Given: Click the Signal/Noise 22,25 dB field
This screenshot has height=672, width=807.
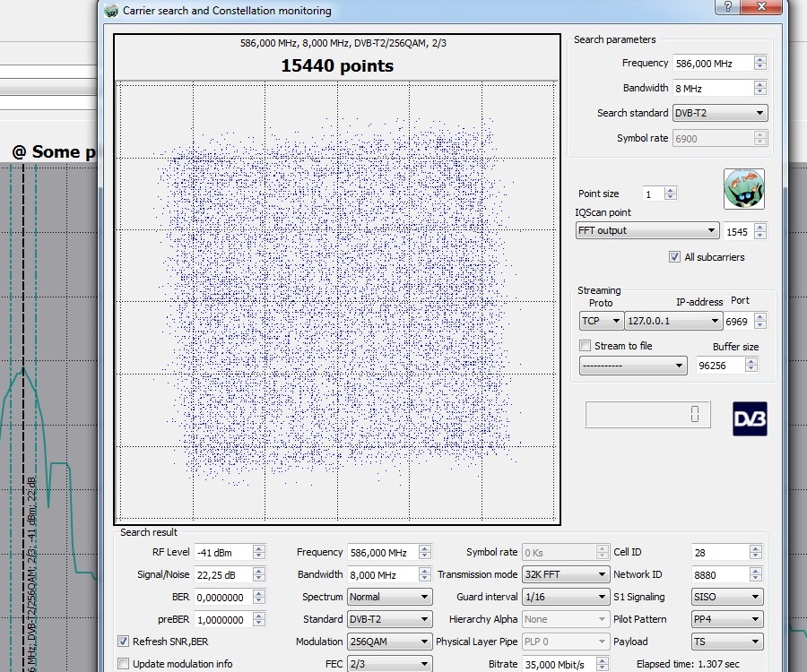Looking at the screenshot, I should [x=224, y=575].
